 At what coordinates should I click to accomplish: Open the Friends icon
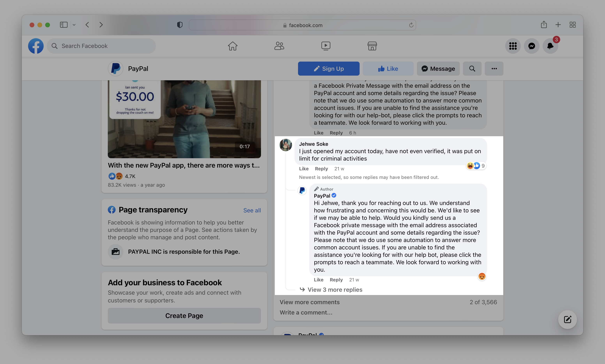(279, 46)
